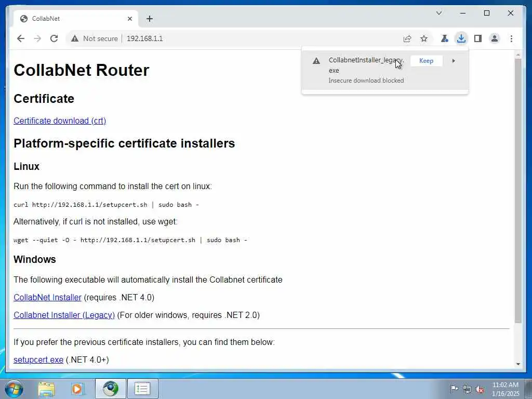Open the list application taskbar button

142,389
